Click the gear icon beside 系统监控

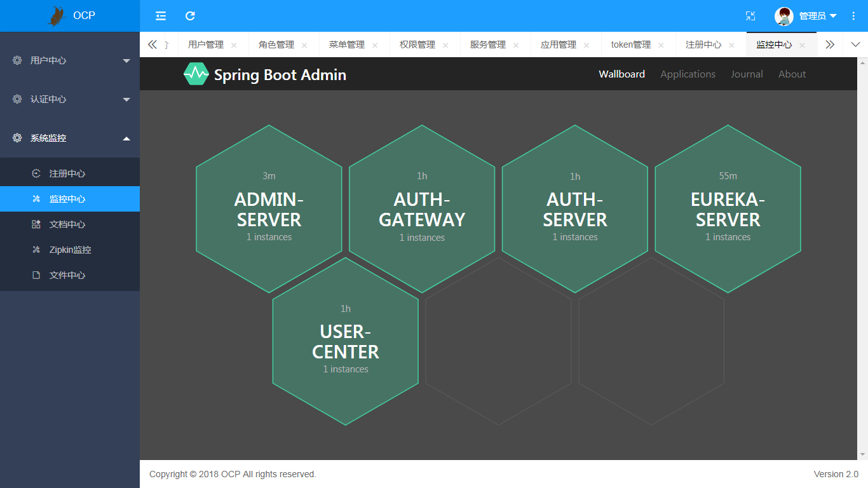point(17,138)
